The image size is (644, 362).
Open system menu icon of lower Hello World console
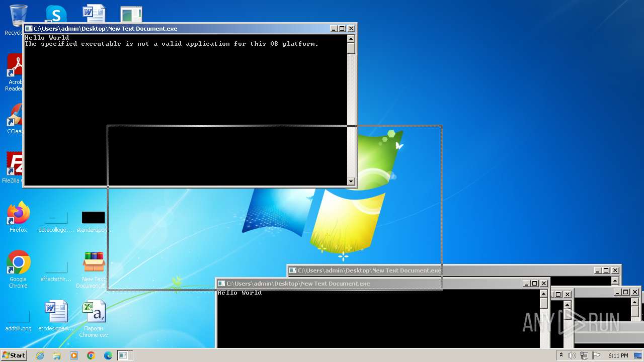pyautogui.click(x=221, y=284)
